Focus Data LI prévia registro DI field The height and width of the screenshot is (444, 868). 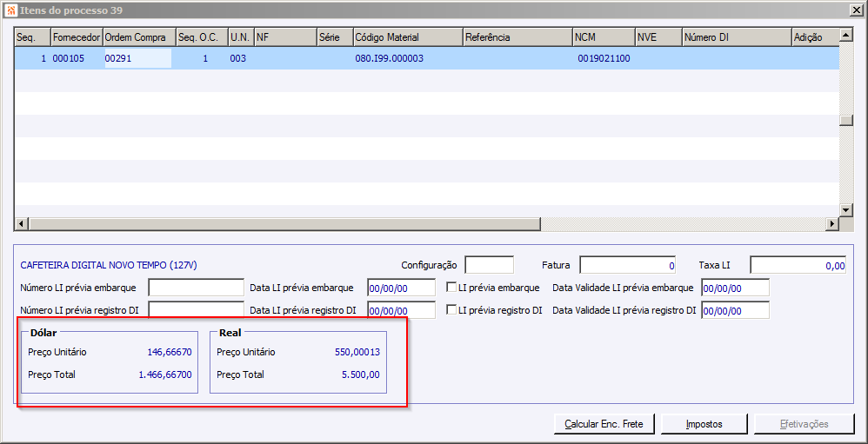(x=401, y=310)
